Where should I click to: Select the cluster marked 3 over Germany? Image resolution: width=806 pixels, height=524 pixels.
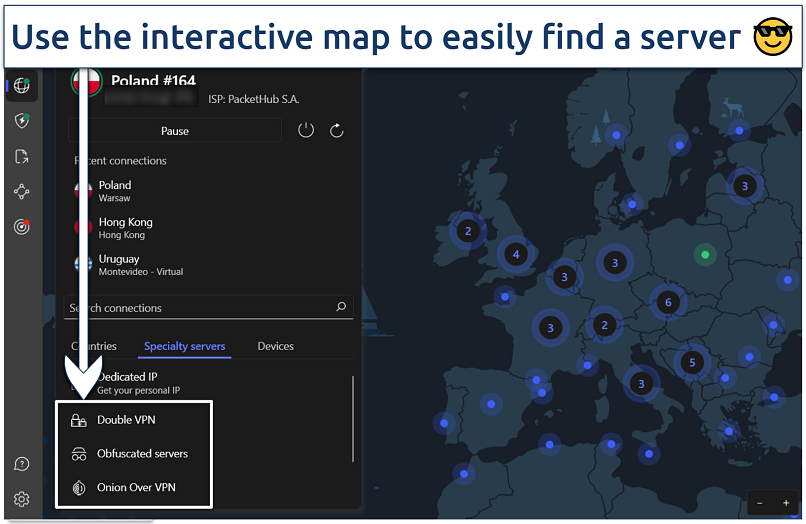point(615,263)
